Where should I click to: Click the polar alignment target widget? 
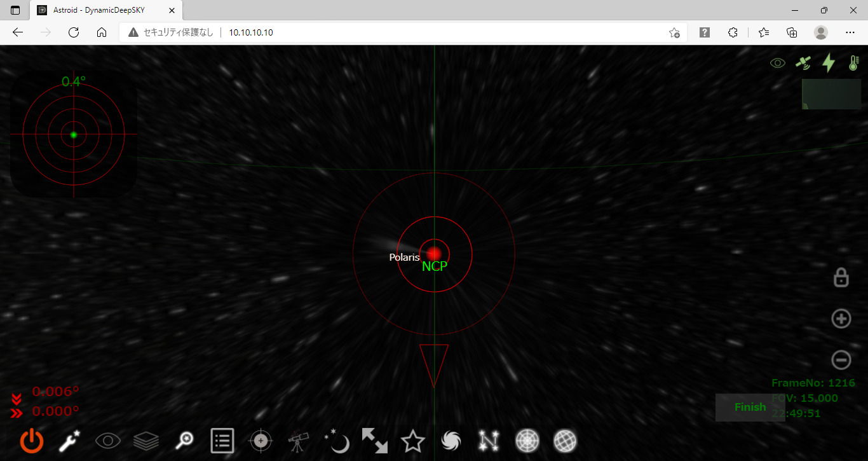[x=74, y=134]
